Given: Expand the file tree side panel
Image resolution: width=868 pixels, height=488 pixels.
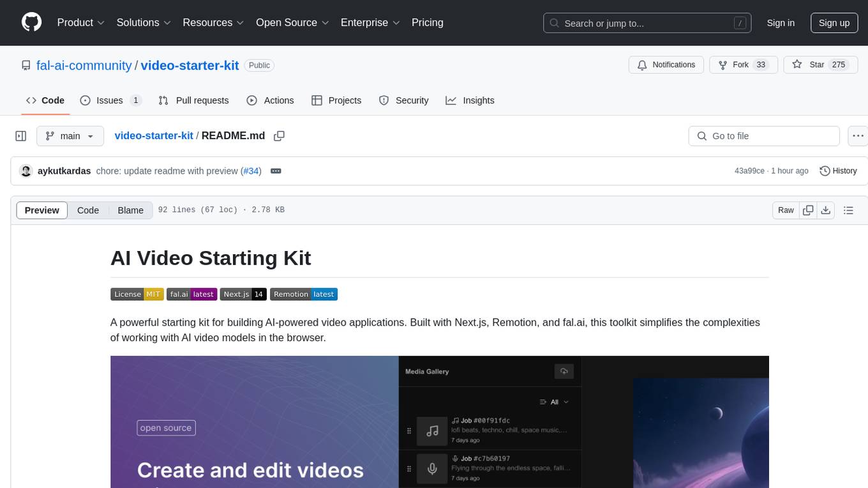Looking at the screenshot, I should pyautogui.click(x=21, y=136).
